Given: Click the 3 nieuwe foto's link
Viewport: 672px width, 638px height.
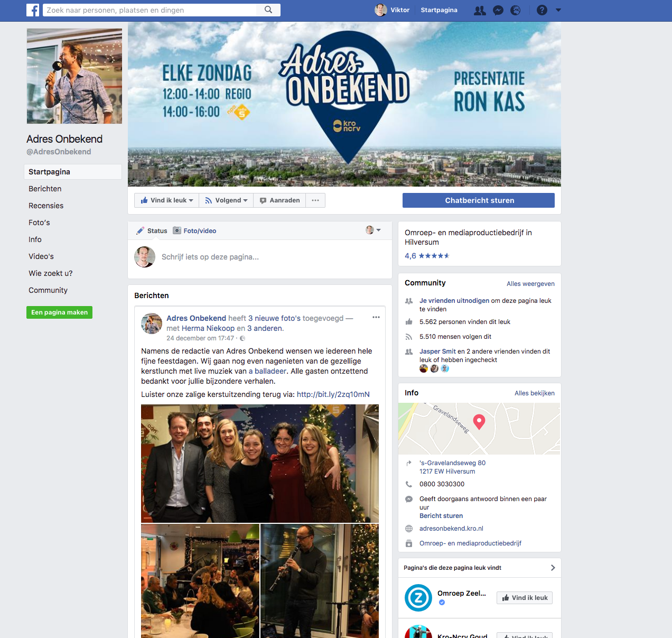Looking at the screenshot, I should pos(274,318).
